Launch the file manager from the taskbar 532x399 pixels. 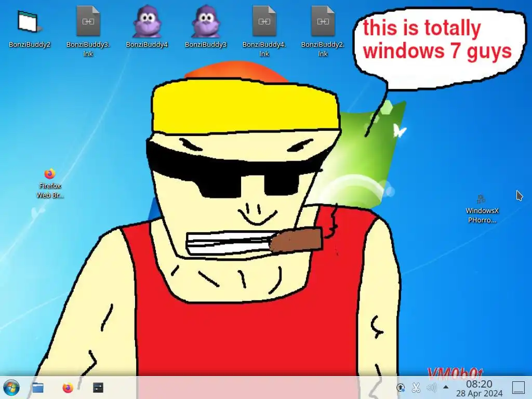click(37, 388)
